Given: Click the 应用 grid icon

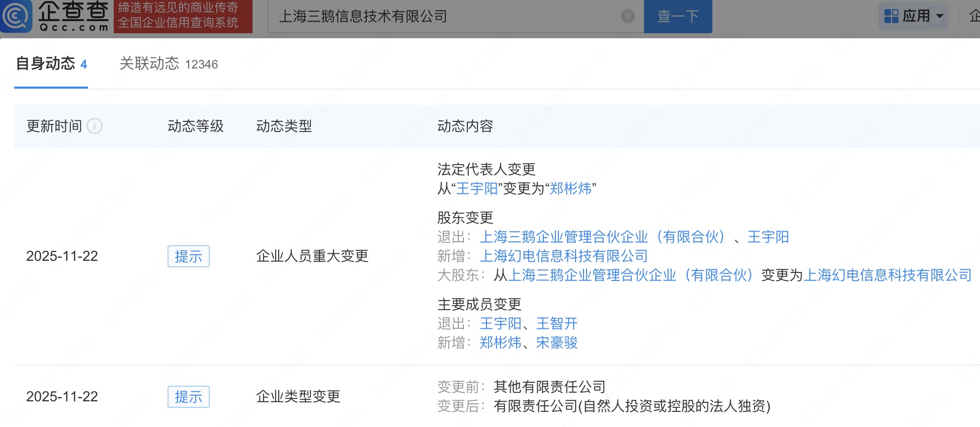Looking at the screenshot, I should (x=891, y=16).
